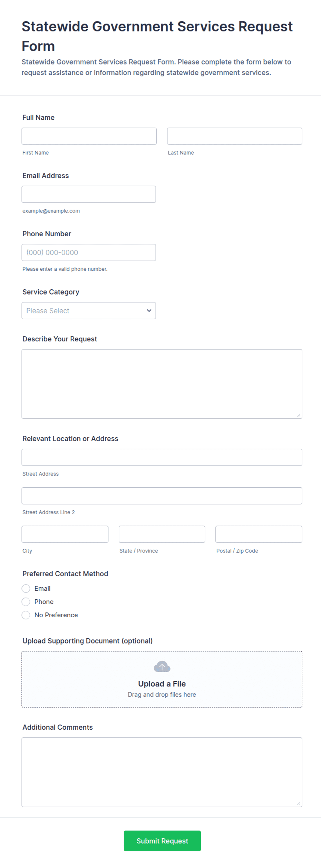The width and height of the screenshot is (321, 868).
Task: Open the Service Category dropdown arrow
Action: click(149, 311)
